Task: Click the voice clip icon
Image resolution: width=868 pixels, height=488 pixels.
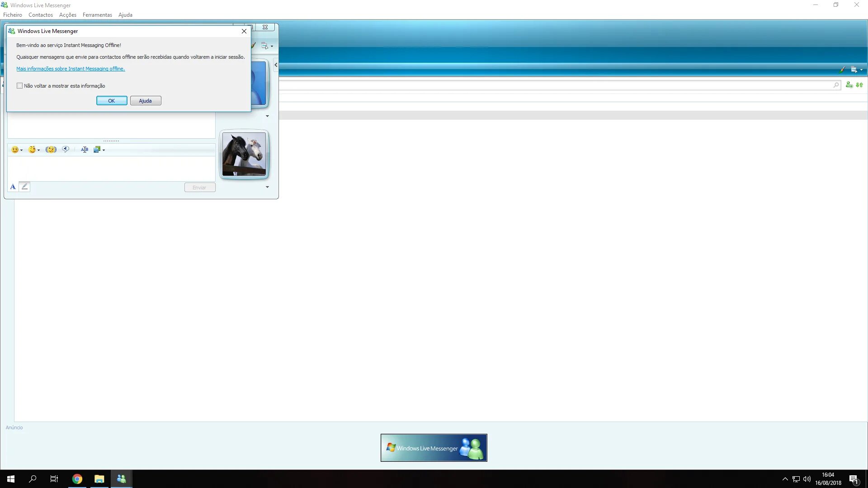Action: [66, 150]
